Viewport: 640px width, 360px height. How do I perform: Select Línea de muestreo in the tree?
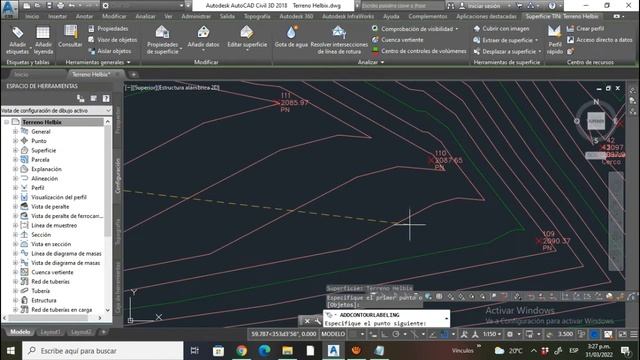pos(54,225)
